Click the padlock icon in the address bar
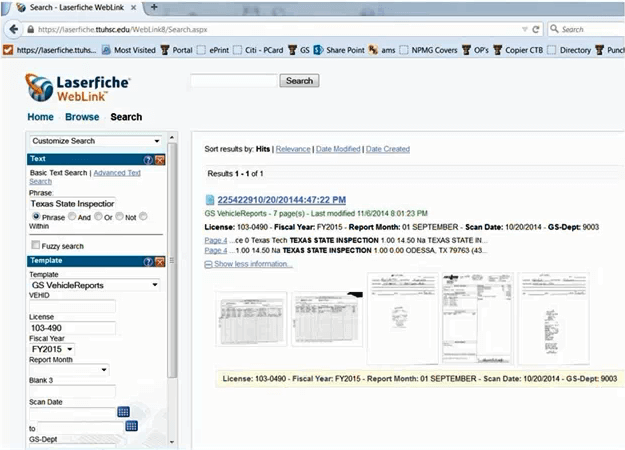This screenshot has height=450, width=625. 31,29
